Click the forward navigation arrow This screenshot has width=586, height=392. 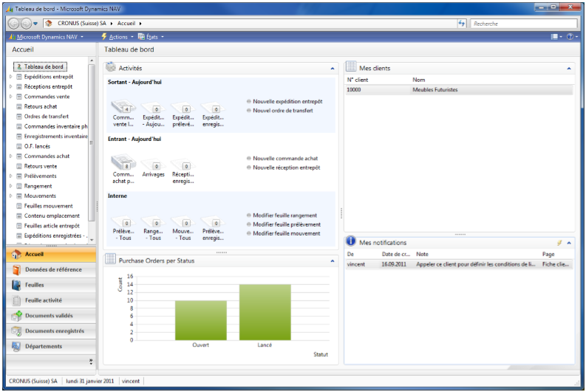(x=26, y=24)
